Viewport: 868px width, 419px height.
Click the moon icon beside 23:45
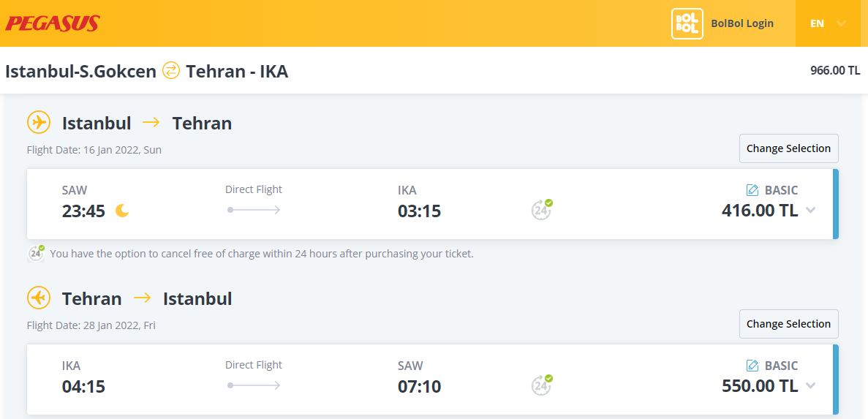(x=122, y=211)
